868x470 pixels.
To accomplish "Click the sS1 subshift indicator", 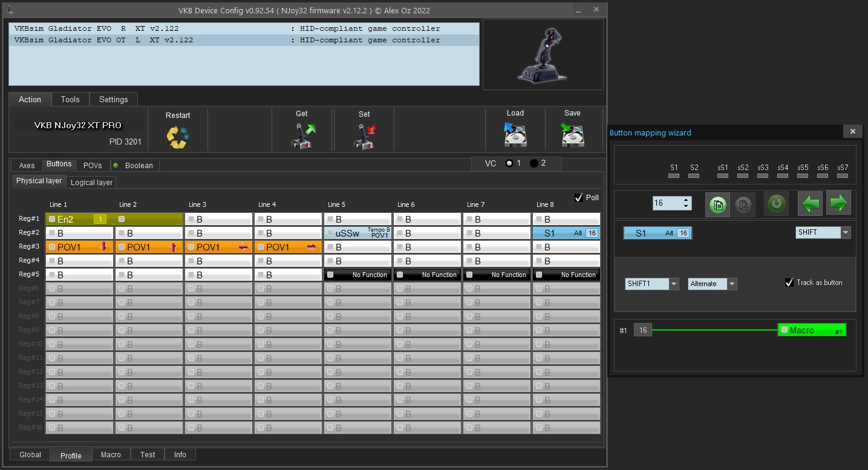I will click(x=723, y=175).
